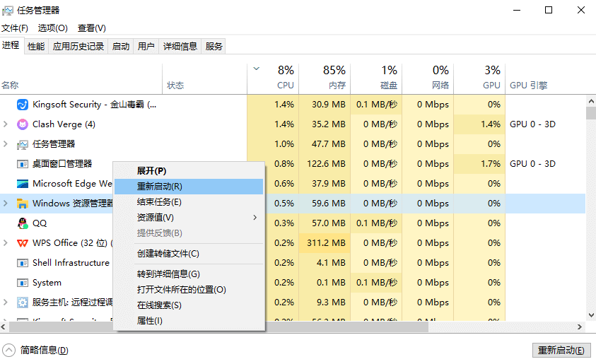
Task: Click the Kingsoft Security process icon
Action: point(23,105)
